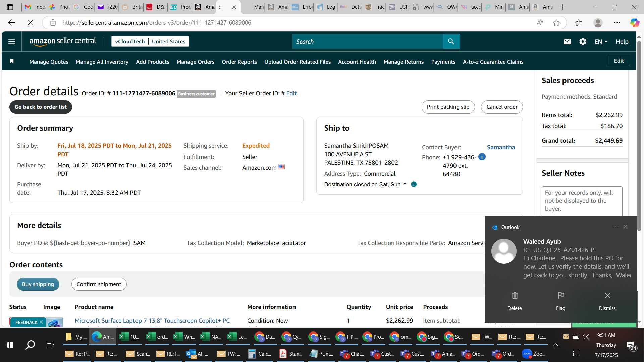Screen dimensions: 644x362
Task: Expand Destination closed on Sat, Sun dropdown
Action: (405, 184)
